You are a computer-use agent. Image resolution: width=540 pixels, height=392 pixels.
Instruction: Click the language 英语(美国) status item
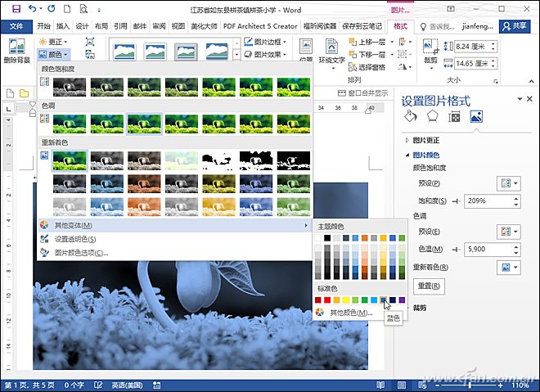click(x=127, y=385)
